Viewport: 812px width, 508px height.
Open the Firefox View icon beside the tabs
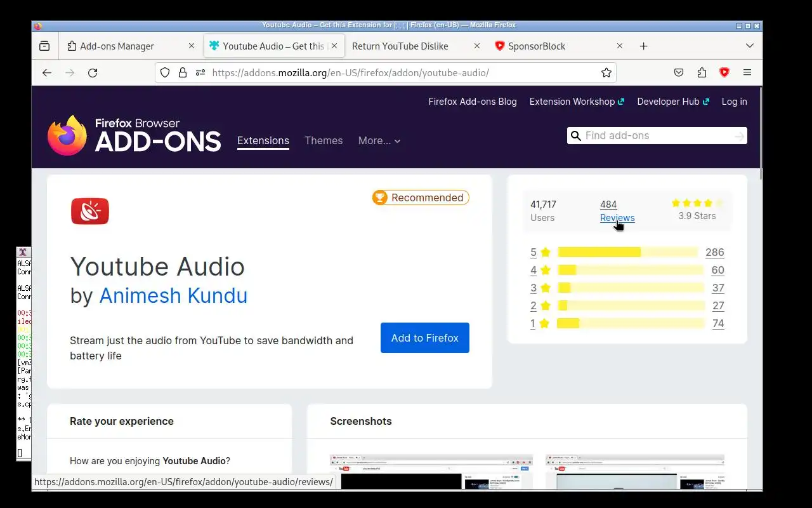pos(44,46)
